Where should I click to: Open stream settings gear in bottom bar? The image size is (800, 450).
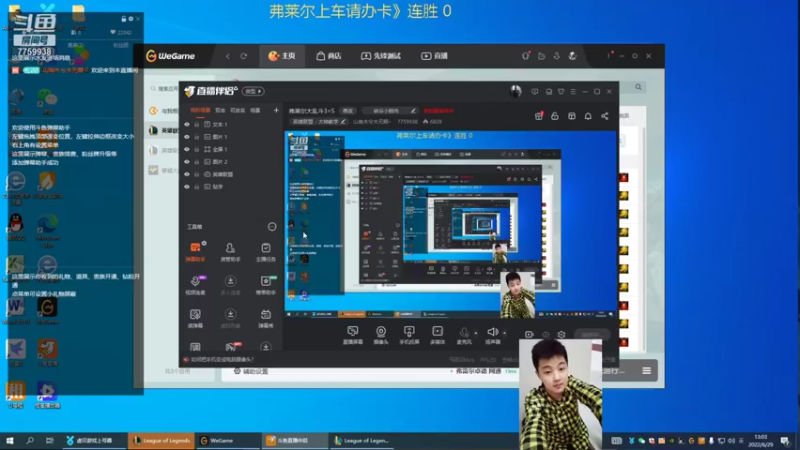tap(561, 335)
